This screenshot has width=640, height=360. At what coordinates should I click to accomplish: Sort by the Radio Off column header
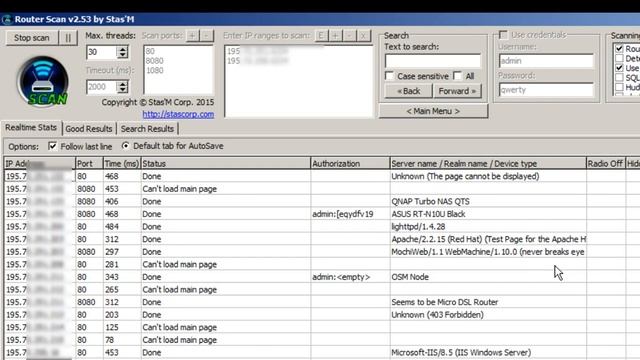pos(606,164)
